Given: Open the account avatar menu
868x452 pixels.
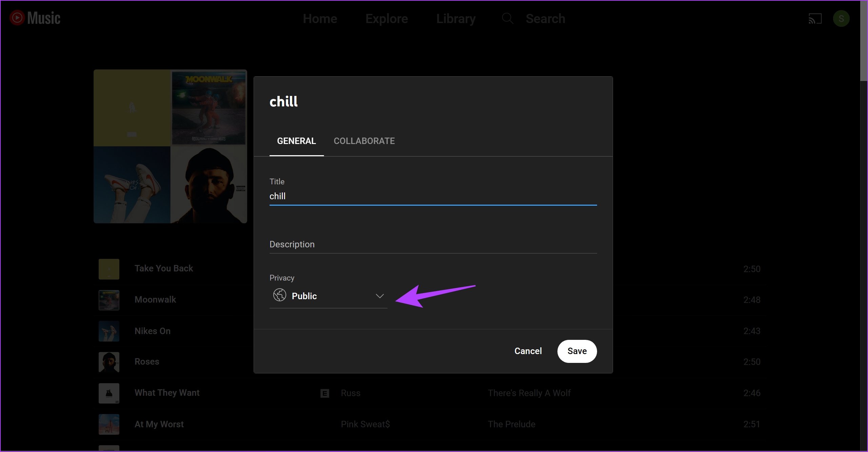Looking at the screenshot, I should [x=841, y=19].
